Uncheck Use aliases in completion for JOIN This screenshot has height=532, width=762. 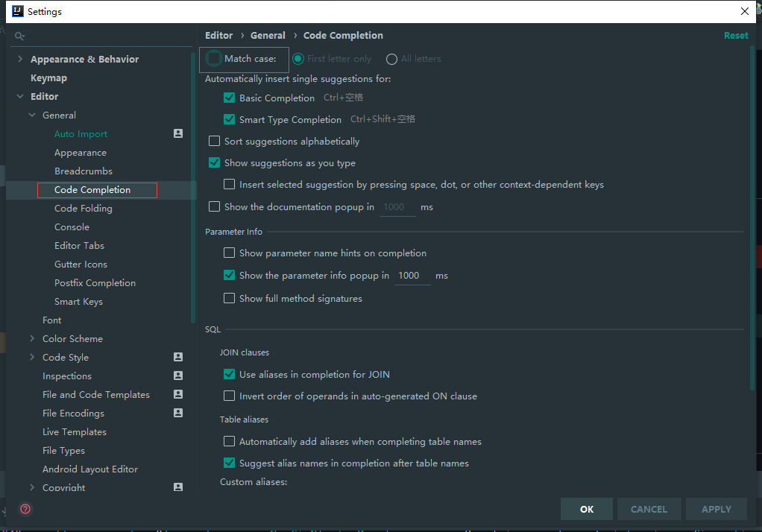pos(229,374)
